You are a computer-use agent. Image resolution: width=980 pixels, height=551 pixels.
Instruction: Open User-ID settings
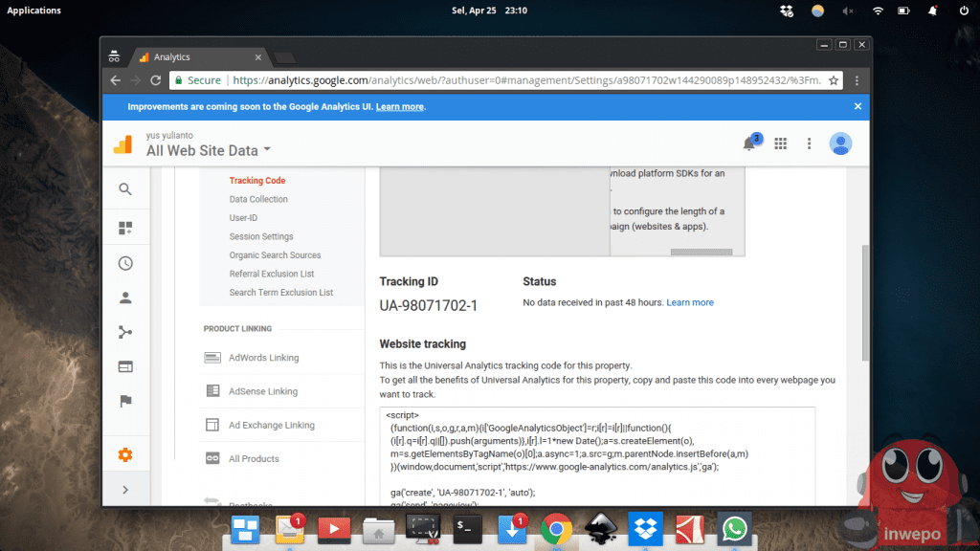pyautogui.click(x=243, y=218)
